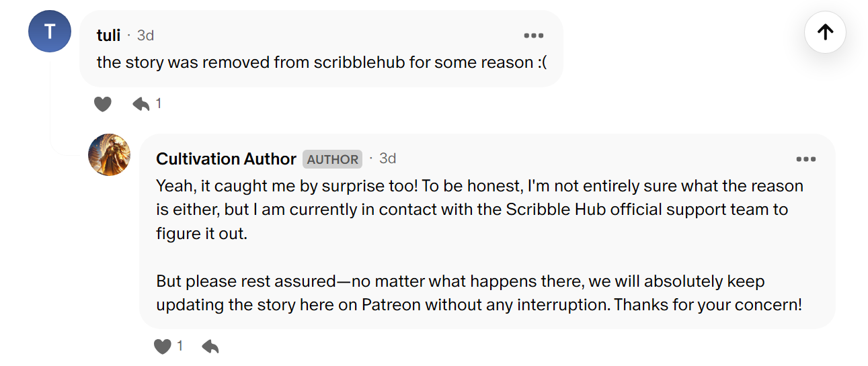Show reply count beside tuli's reply arrow

(x=159, y=103)
